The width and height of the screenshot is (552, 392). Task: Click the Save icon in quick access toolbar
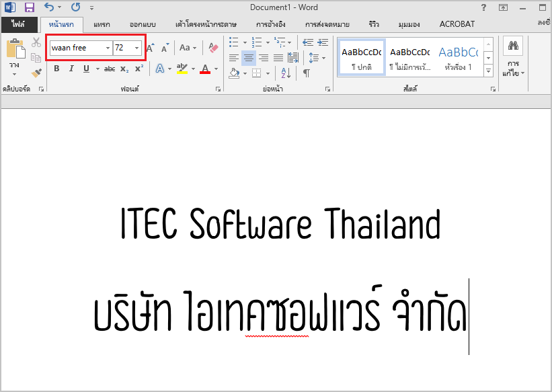(x=29, y=7)
